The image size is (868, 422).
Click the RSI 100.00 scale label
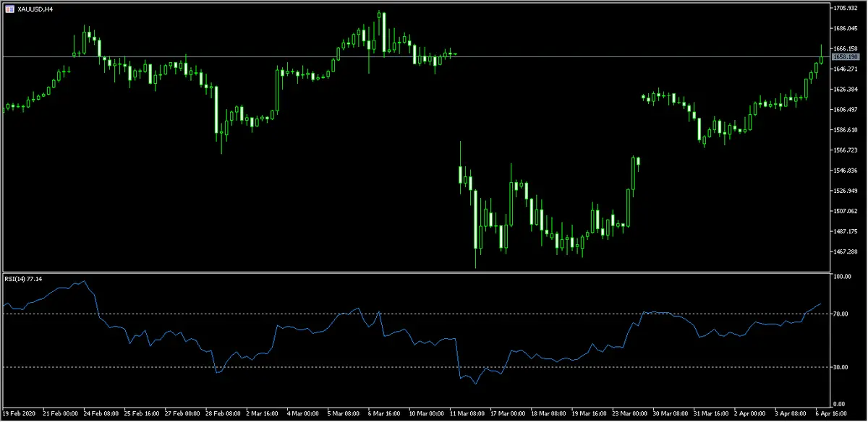[841, 277]
